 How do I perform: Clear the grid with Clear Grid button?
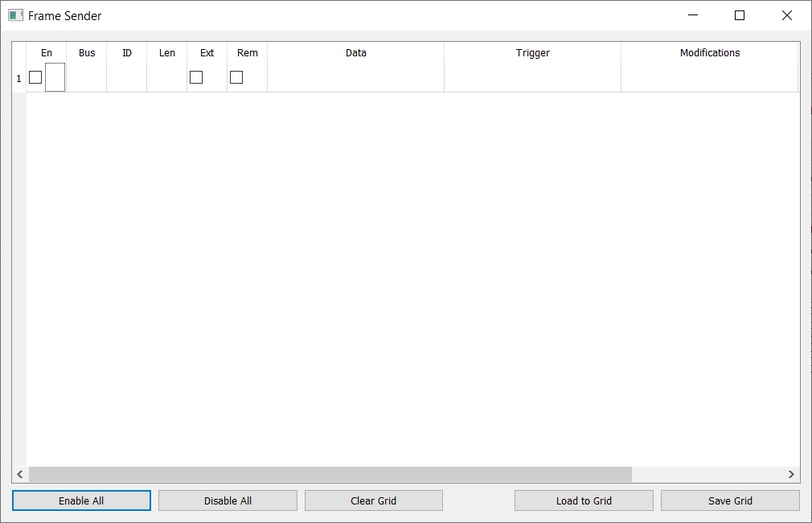(x=374, y=500)
